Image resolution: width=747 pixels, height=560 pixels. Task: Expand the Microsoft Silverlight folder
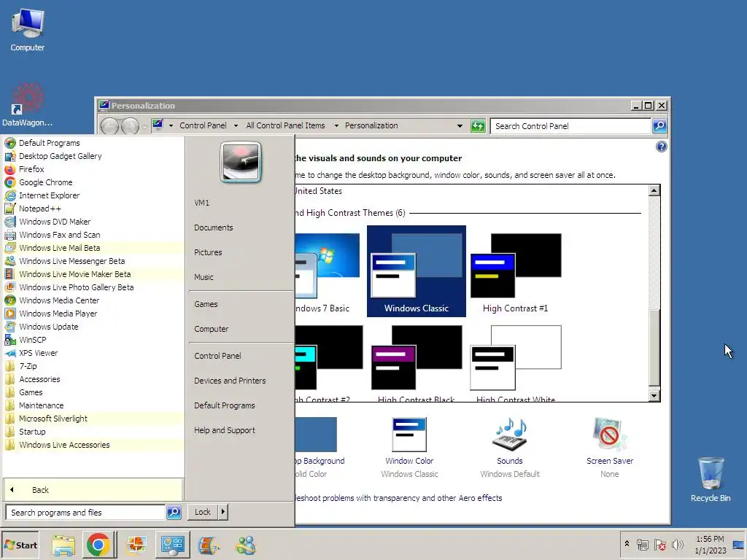(x=53, y=419)
